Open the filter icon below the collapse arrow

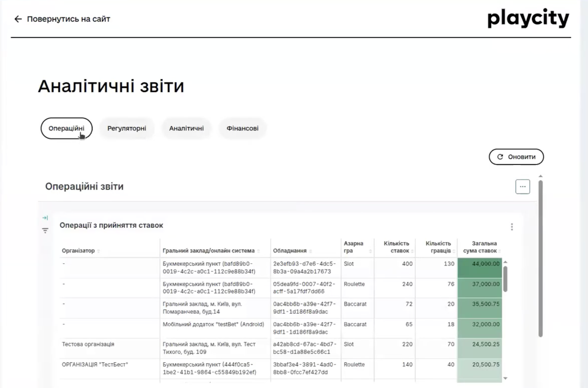click(x=45, y=230)
